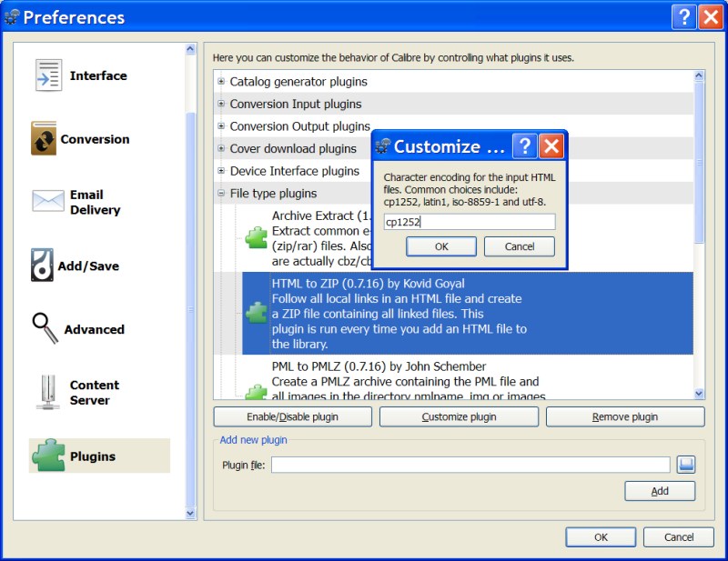
Task: Select the Cover download plugins label
Action: point(293,148)
